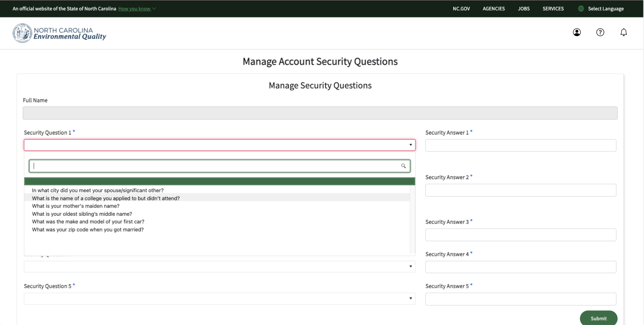Screen dimensions: 644x325
Task: Open the AGENCIES link in top bar
Action: pos(493,9)
